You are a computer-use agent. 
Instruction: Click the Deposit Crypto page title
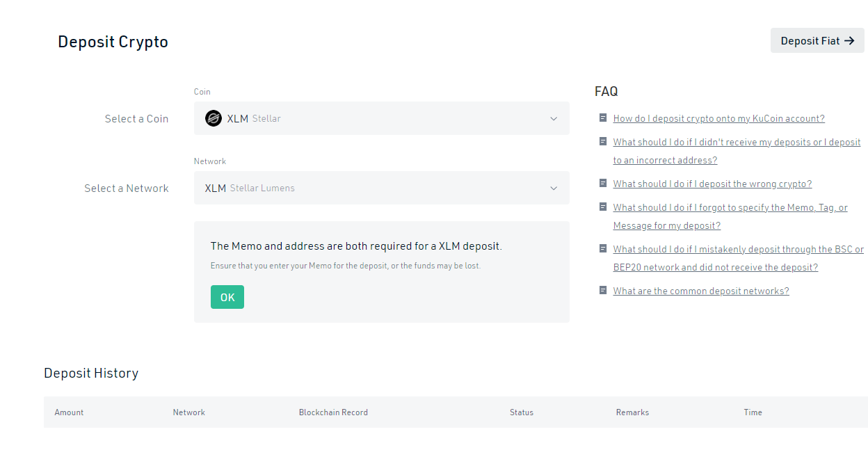(x=113, y=42)
